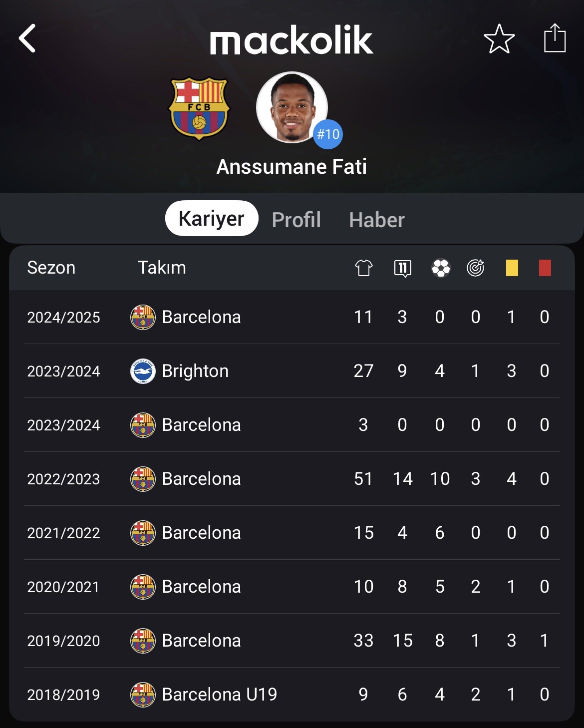Select the 2024/2025 Barcelona season row
The height and width of the screenshot is (728, 584).
tap(292, 317)
